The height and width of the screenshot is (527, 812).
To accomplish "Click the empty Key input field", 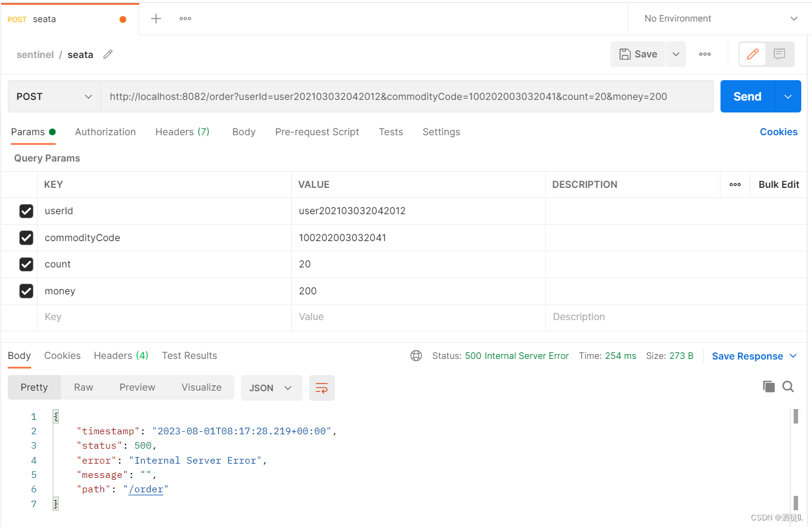I will pyautogui.click(x=164, y=317).
